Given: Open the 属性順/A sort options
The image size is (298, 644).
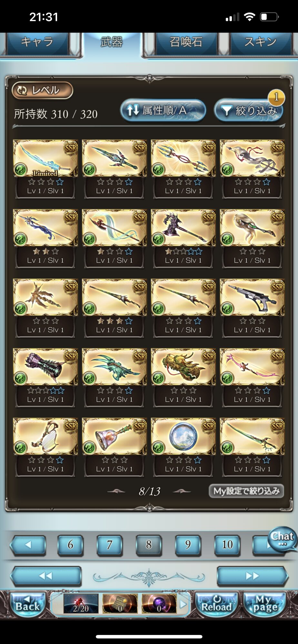Looking at the screenshot, I should click(x=163, y=110).
